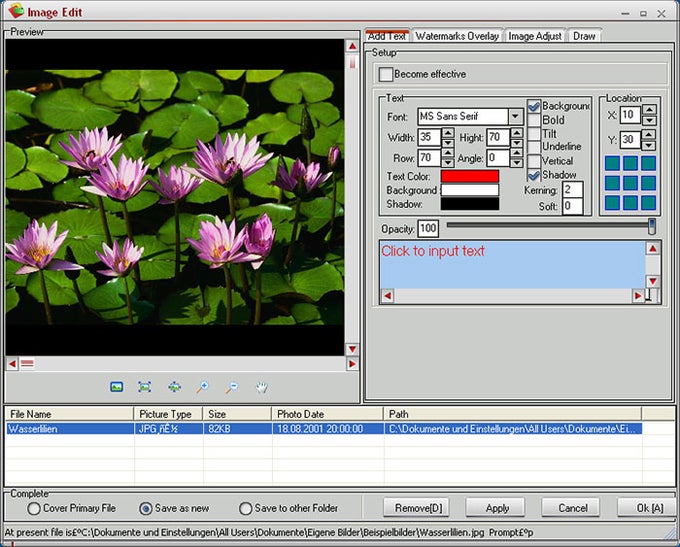Enable the Become effective checkbox
Viewport: 680px width, 547px height.
pos(386,74)
